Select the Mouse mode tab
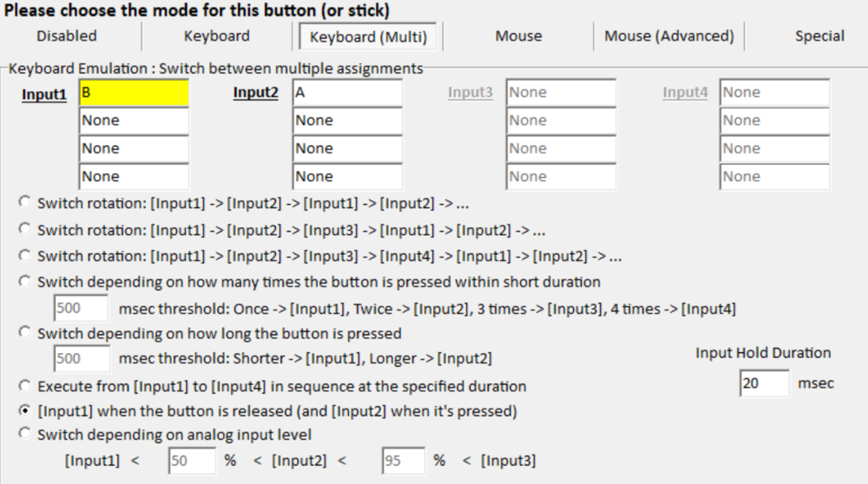The height and width of the screenshot is (484, 868). (x=518, y=36)
